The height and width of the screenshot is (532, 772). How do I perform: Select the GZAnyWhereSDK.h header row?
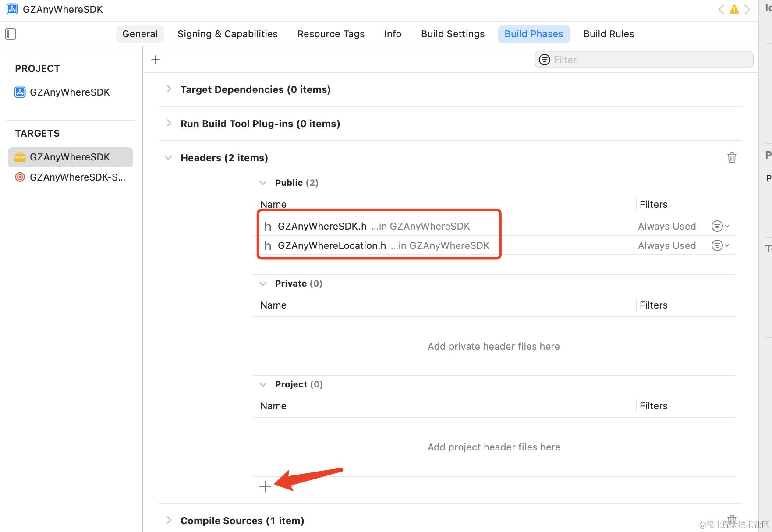click(494, 226)
